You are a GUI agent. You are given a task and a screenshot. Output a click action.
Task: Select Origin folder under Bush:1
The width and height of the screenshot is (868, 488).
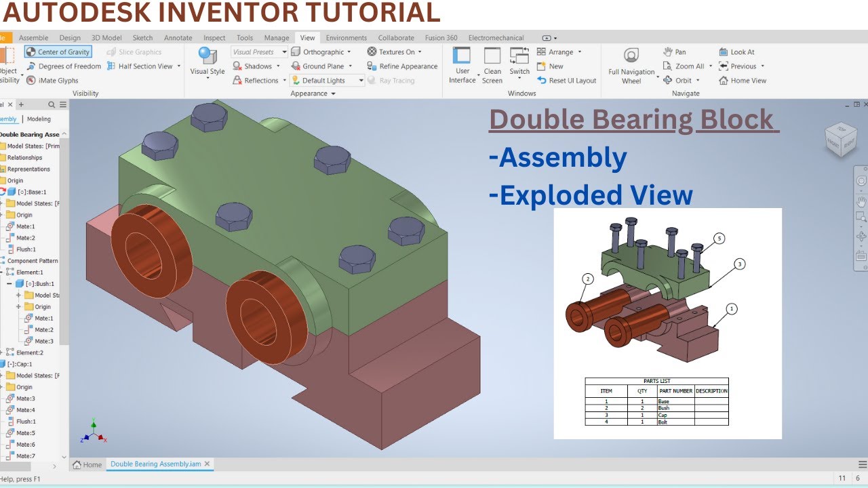[43, 307]
